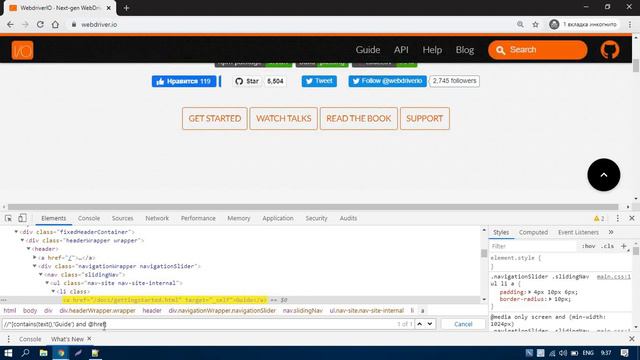The image size is (640, 360).
Task: Click the Search box in site header
Action: tap(538, 50)
